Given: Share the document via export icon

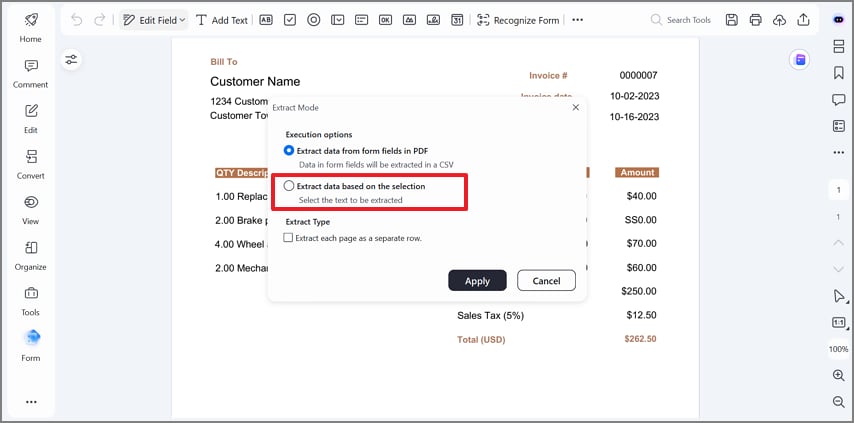Looking at the screenshot, I should pos(803,20).
